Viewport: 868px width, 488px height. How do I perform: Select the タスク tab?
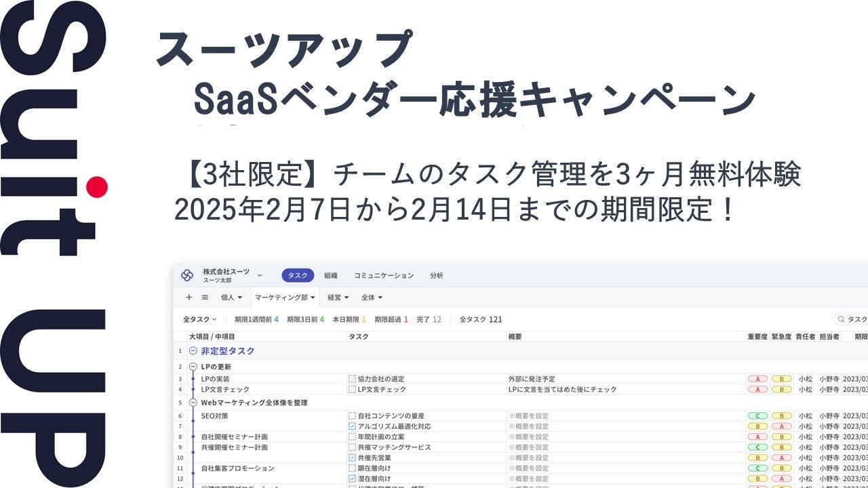point(298,275)
